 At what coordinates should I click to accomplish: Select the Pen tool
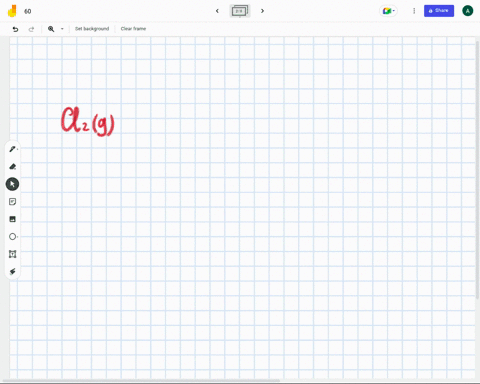click(x=12, y=149)
